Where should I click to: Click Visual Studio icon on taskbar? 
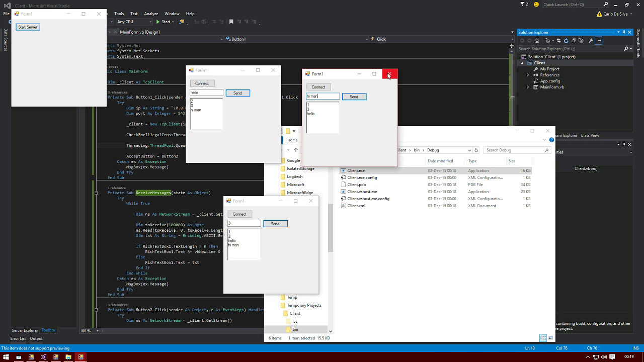43,357
